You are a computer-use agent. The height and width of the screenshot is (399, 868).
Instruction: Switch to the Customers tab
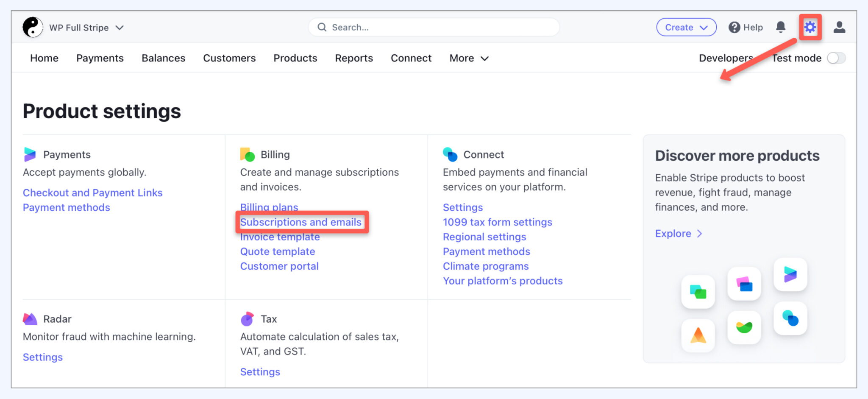click(229, 58)
